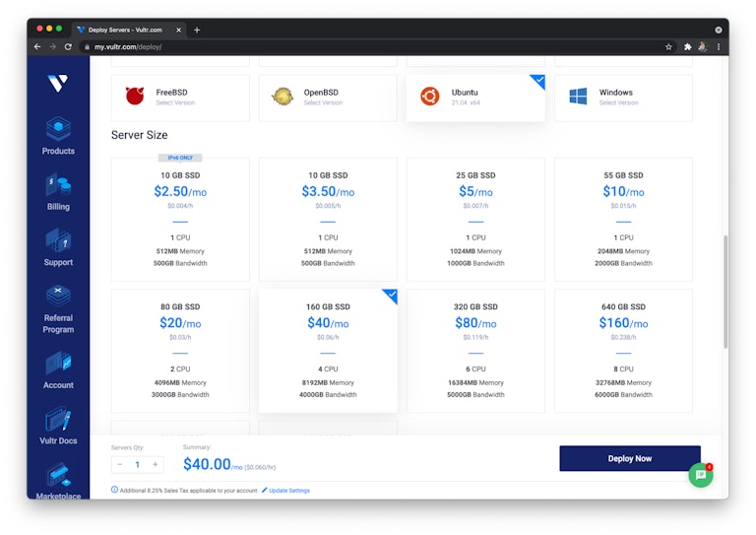Close the Deploy Servers tab

pos(178,30)
